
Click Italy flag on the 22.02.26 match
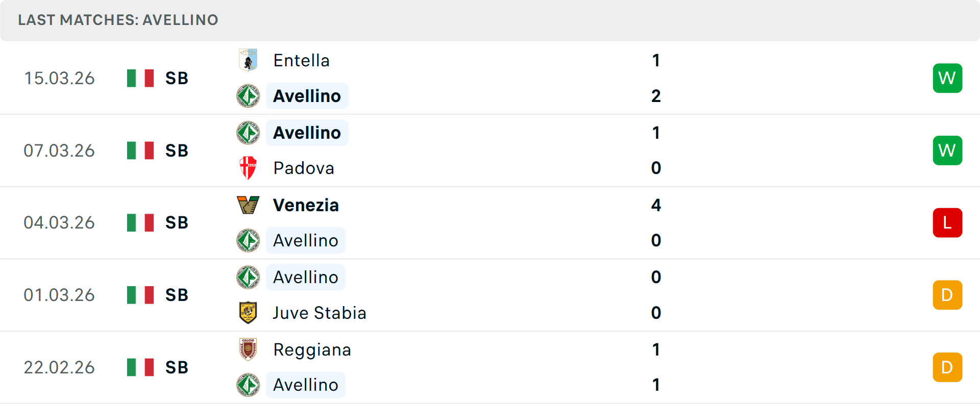click(x=140, y=367)
